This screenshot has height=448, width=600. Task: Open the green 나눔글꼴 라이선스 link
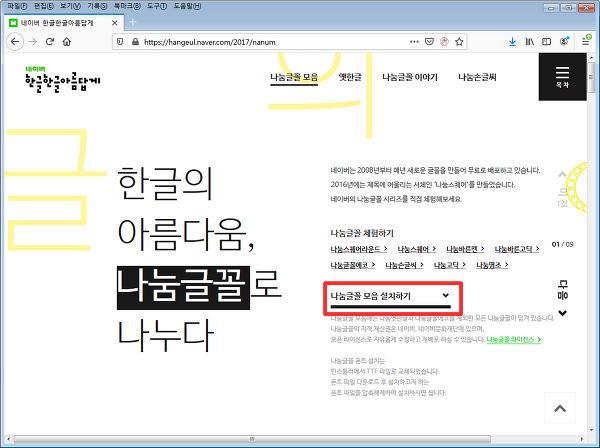pos(514,340)
